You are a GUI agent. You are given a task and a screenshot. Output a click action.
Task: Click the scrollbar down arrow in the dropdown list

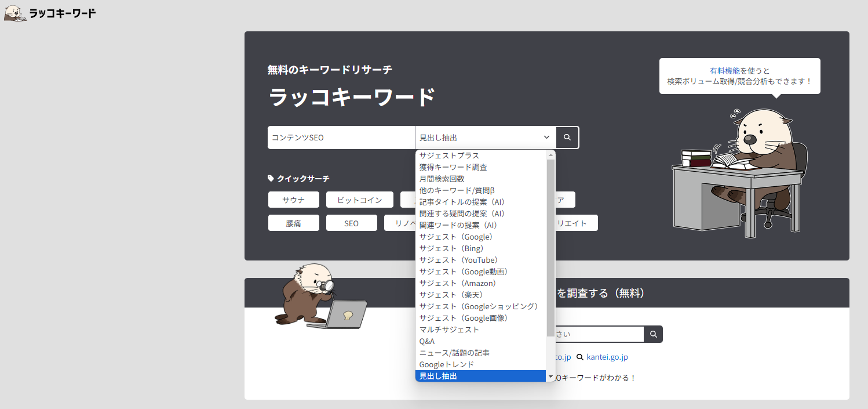550,377
